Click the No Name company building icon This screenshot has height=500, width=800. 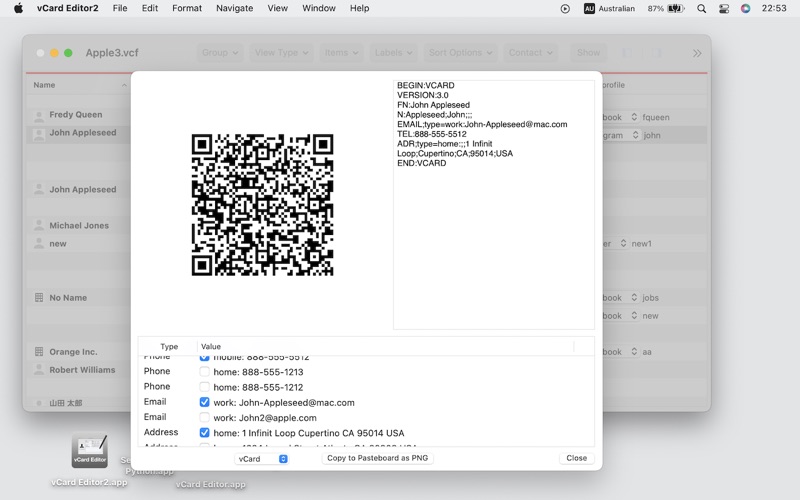click(x=39, y=297)
